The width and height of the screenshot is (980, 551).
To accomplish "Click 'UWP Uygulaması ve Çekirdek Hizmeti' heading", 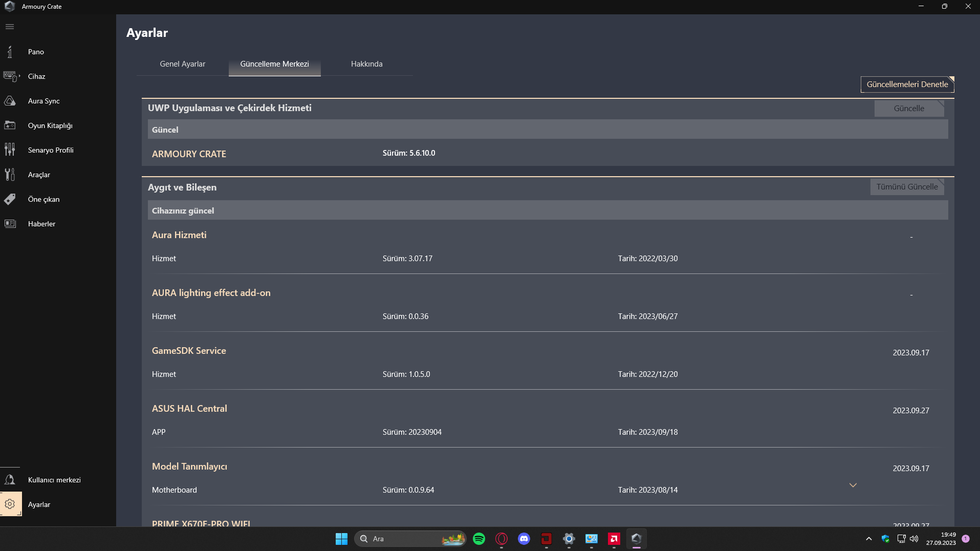I will tap(230, 108).
